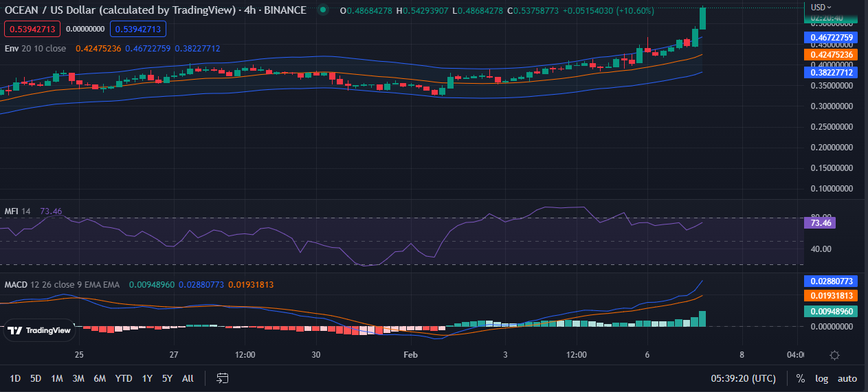Select the Env indicator legend
The height and width of the screenshot is (392, 868).
(x=12, y=49)
